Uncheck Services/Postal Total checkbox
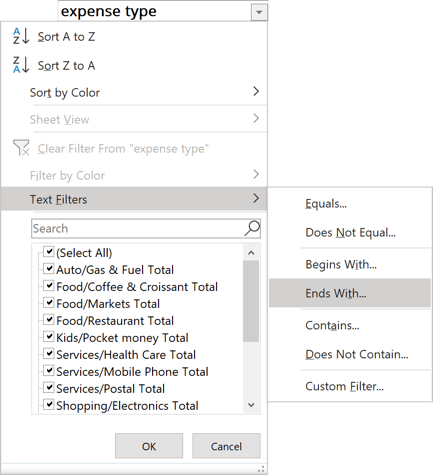433x475 pixels. pos(49,387)
